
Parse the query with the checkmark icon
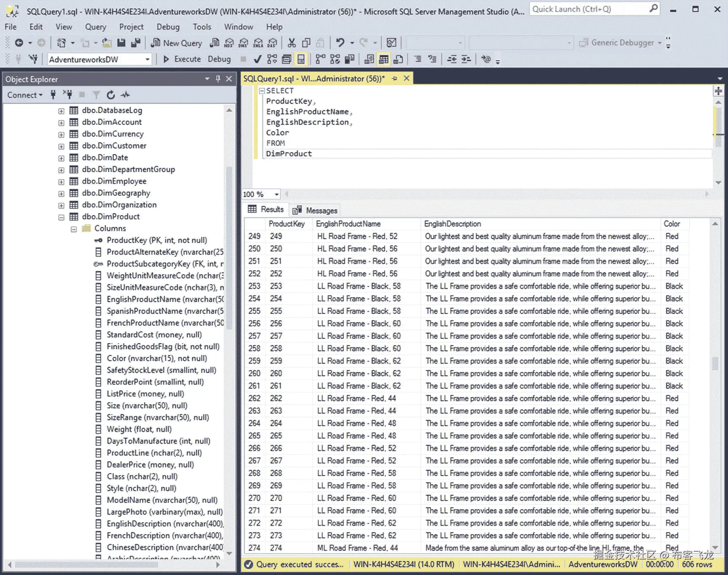click(x=257, y=59)
